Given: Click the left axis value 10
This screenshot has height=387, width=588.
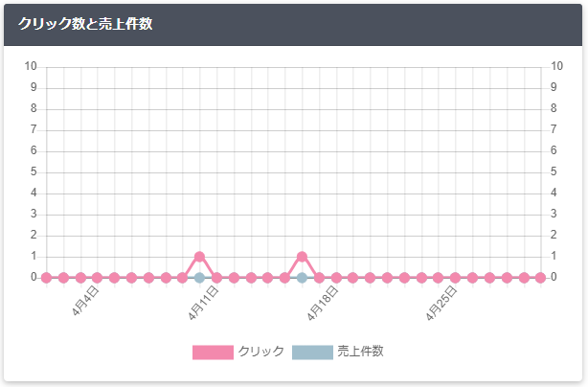Looking at the screenshot, I should 31,66.
